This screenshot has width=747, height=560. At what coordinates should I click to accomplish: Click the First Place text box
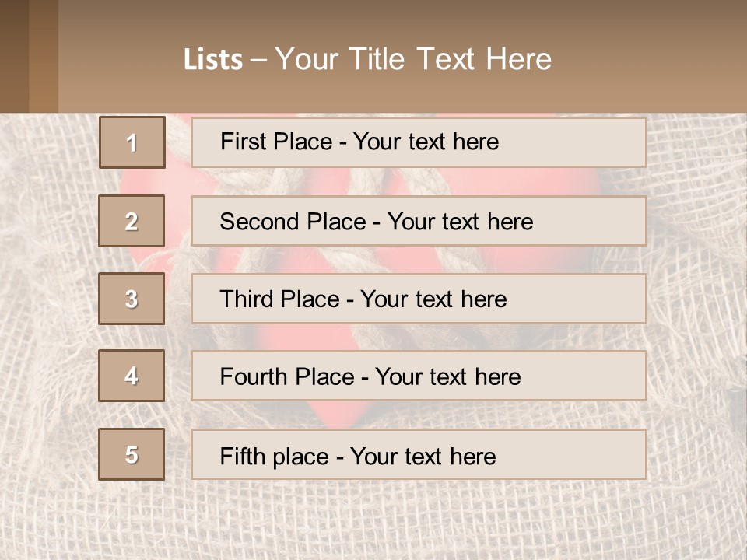click(419, 142)
